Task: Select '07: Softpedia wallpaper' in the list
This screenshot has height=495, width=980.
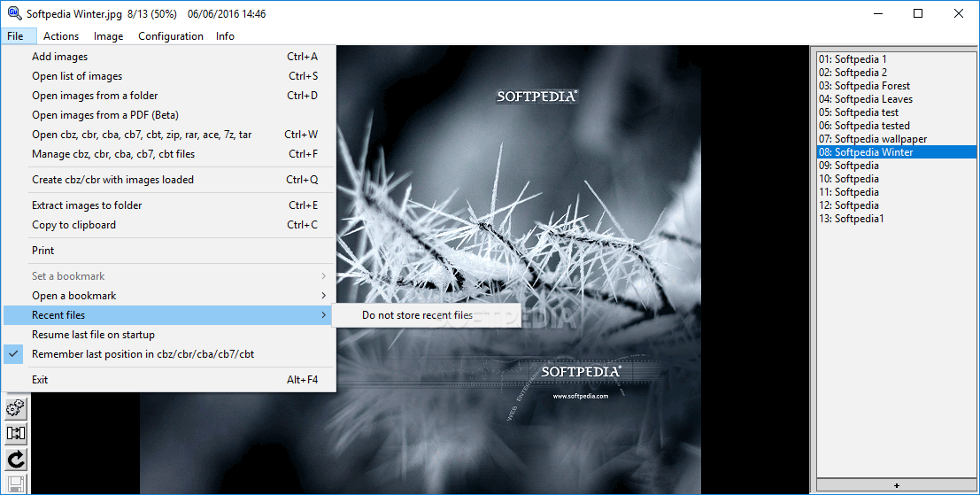Action: pyautogui.click(x=896, y=139)
